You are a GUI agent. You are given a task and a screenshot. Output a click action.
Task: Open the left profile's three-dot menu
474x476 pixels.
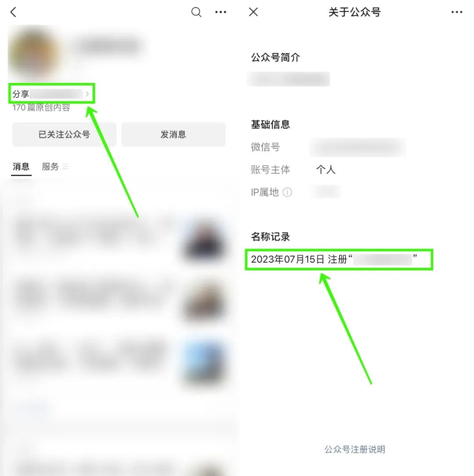click(x=221, y=12)
